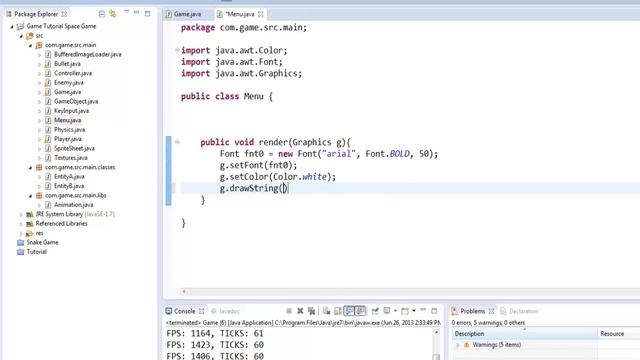The image size is (640, 360).
Task: Open the New Console View dropdown arrow
Action: 414,311
